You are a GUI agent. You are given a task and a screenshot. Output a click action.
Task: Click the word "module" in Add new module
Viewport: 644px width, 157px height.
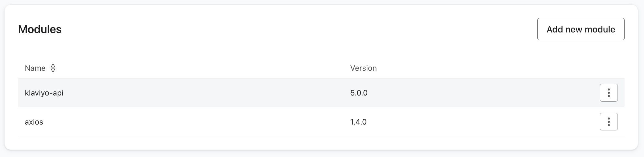tap(600, 29)
